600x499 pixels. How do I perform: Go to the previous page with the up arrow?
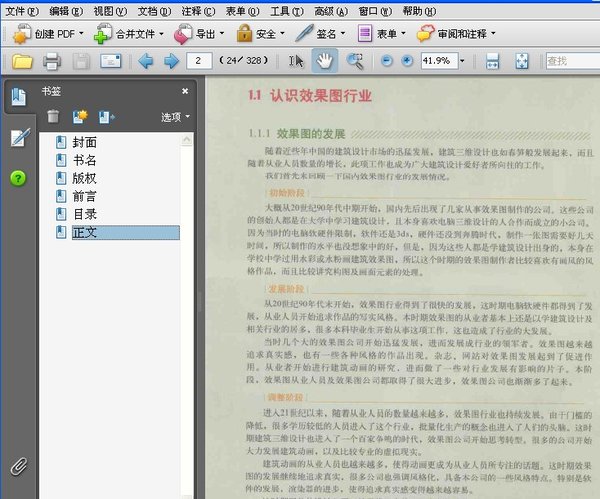pos(145,62)
